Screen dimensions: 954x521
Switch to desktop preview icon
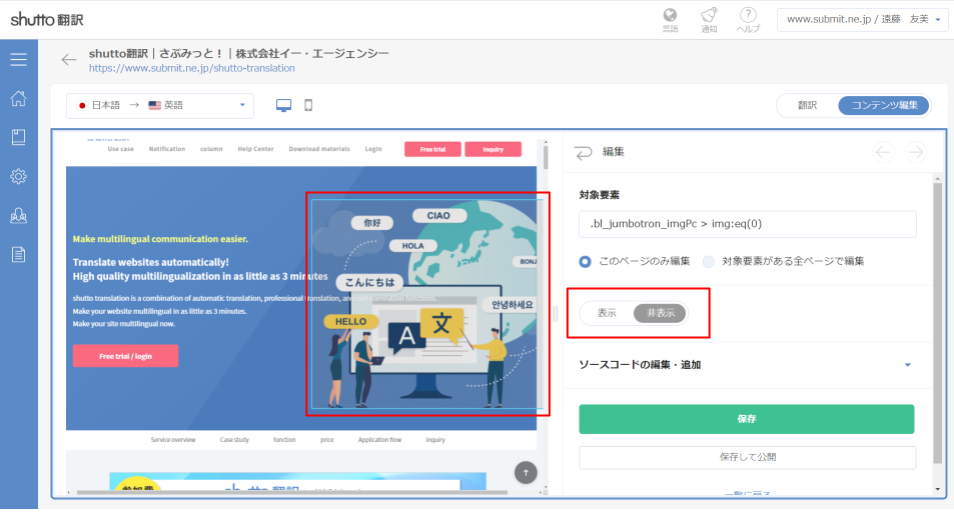[284, 105]
